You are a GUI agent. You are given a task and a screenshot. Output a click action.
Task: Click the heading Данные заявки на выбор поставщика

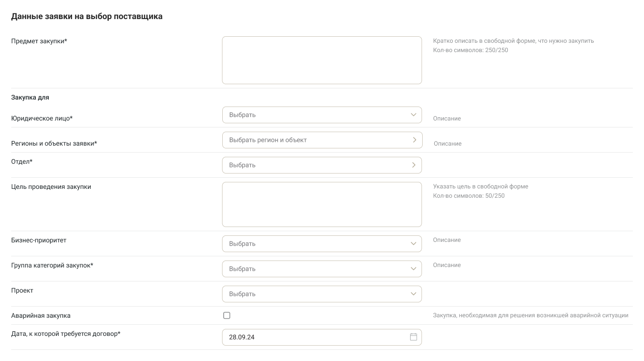point(87,16)
